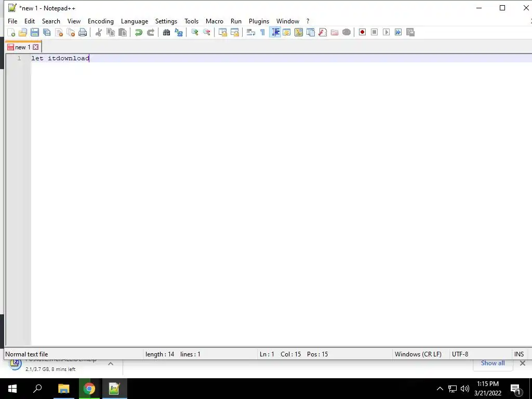Toggle the Word wrap toolbar icon
Screen dimensions: 532x399
pos(251,32)
